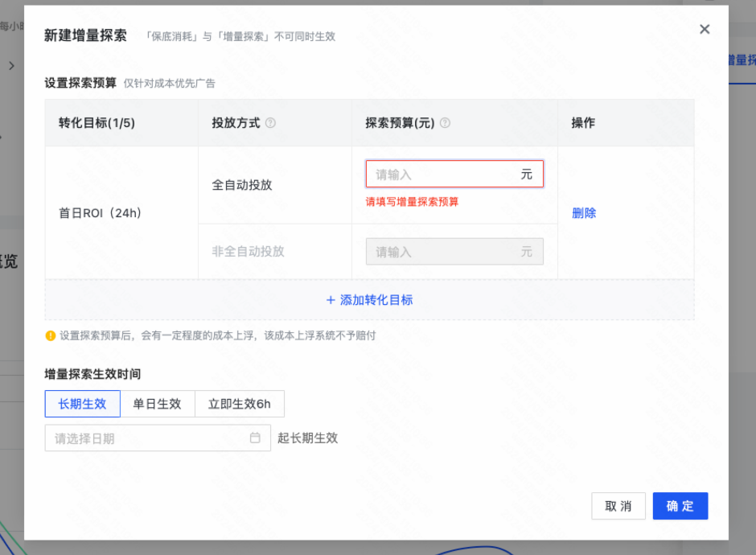This screenshot has width=756, height=555.
Task: Open calendar icon in the date field
Action: 255,438
